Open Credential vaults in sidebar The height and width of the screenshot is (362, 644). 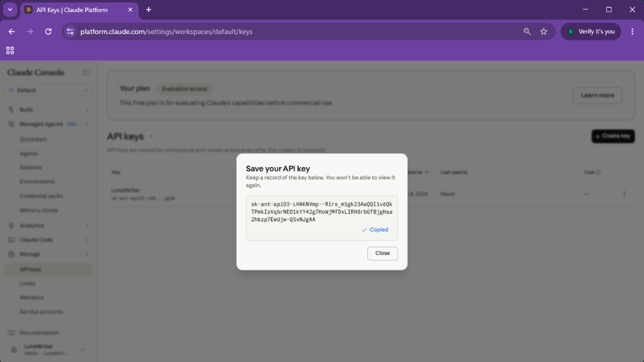[x=41, y=196]
